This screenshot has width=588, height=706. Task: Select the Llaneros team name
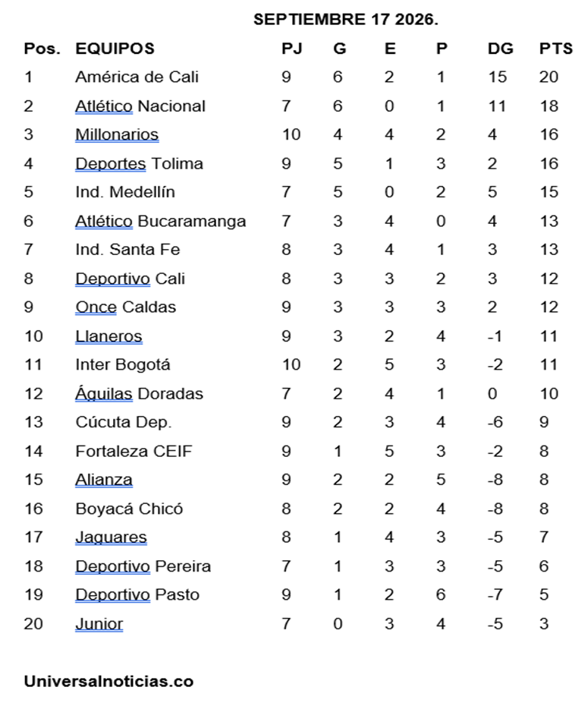(108, 336)
